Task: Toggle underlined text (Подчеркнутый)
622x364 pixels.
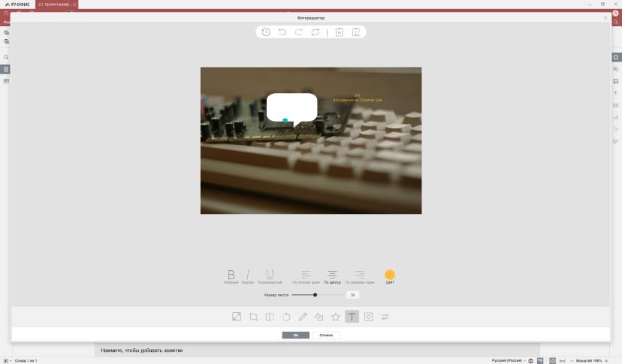Action: [x=270, y=277]
